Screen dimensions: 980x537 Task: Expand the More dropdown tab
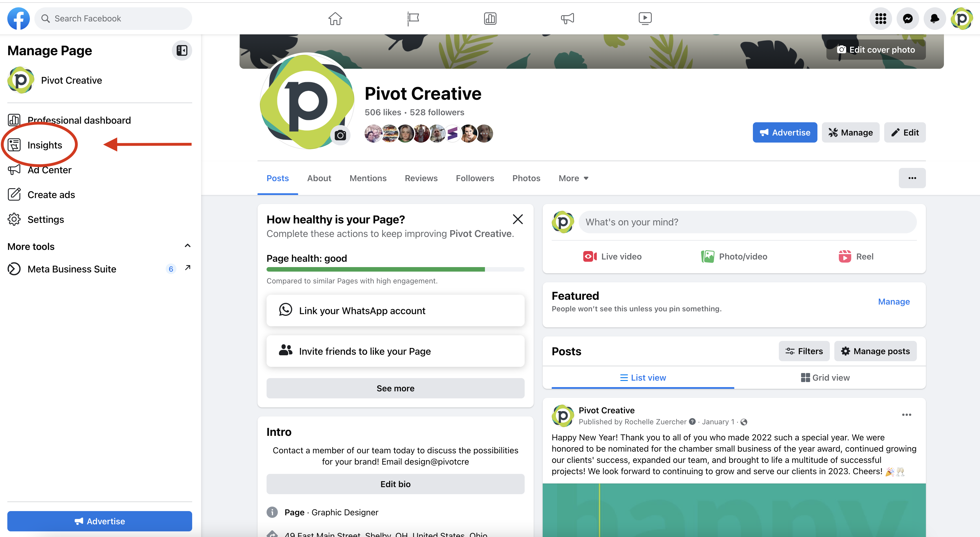tap(573, 178)
